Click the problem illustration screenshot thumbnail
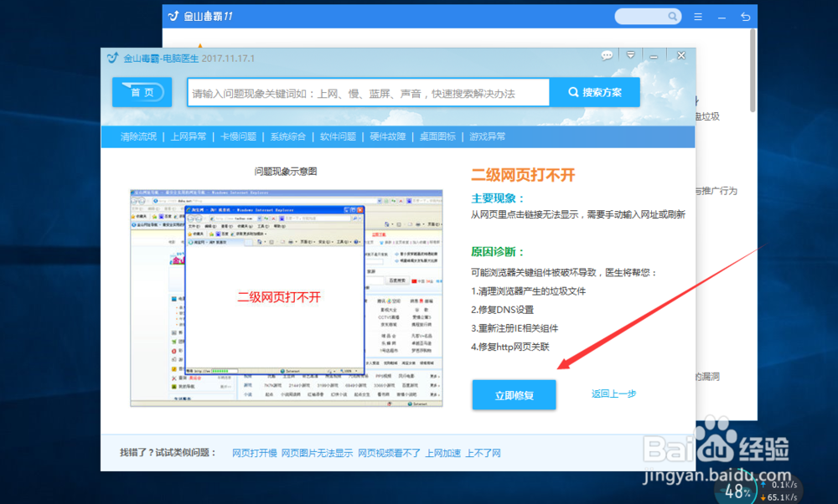 tap(287, 298)
